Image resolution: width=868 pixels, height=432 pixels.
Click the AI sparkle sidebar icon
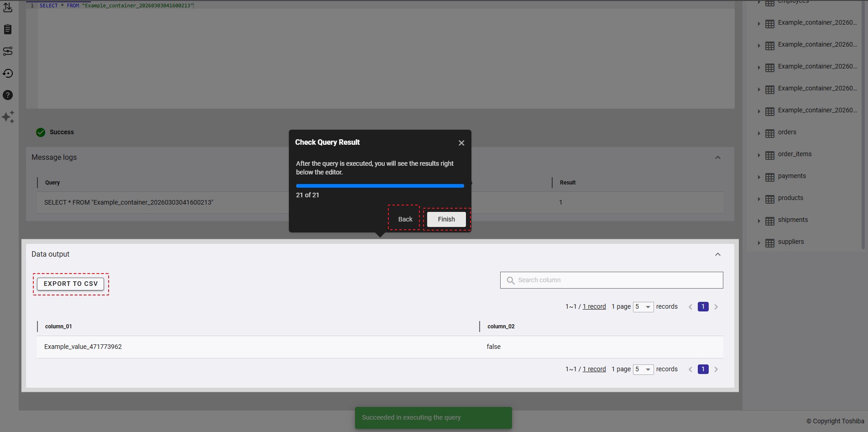(x=8, y=117)
